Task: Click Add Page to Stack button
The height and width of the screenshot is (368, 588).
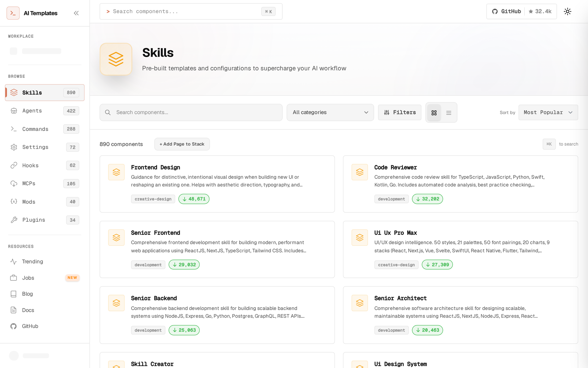Action: (182, 144)
